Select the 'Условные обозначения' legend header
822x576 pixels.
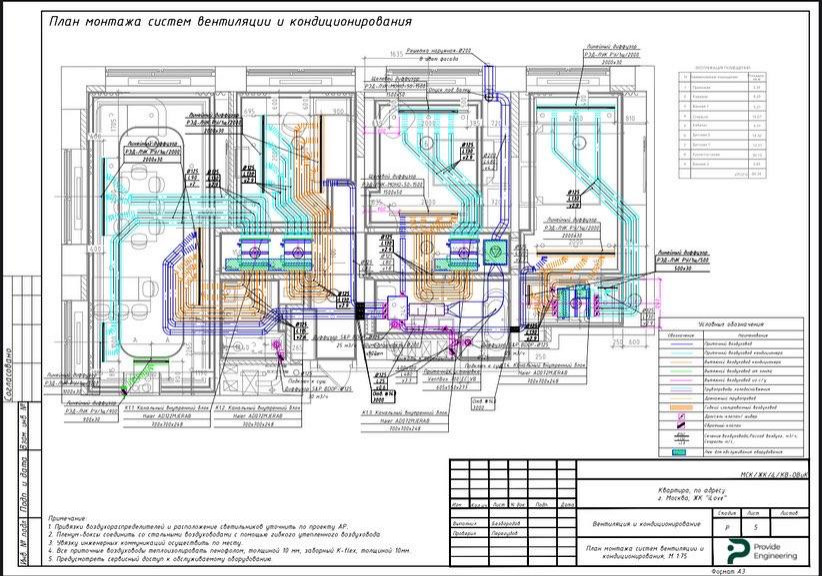click(x=731, y=325)
